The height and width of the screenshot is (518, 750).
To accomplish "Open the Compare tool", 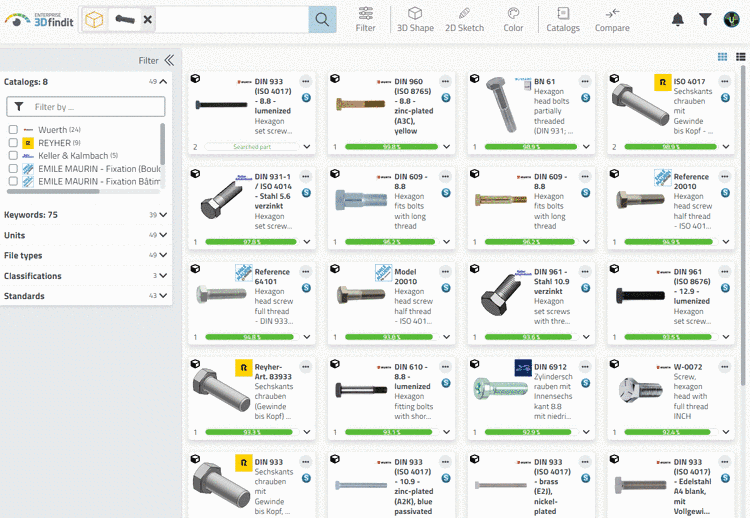I will (612, 20).
